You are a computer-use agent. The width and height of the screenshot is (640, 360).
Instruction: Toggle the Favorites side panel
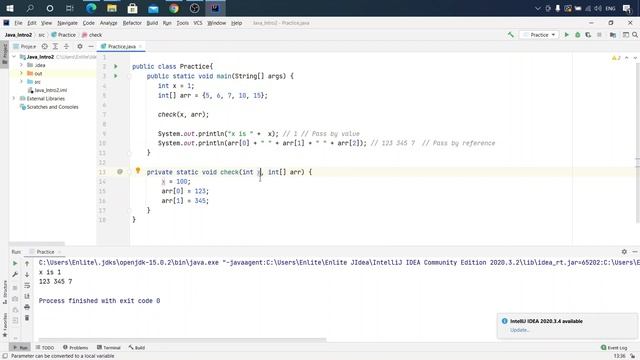5,325
